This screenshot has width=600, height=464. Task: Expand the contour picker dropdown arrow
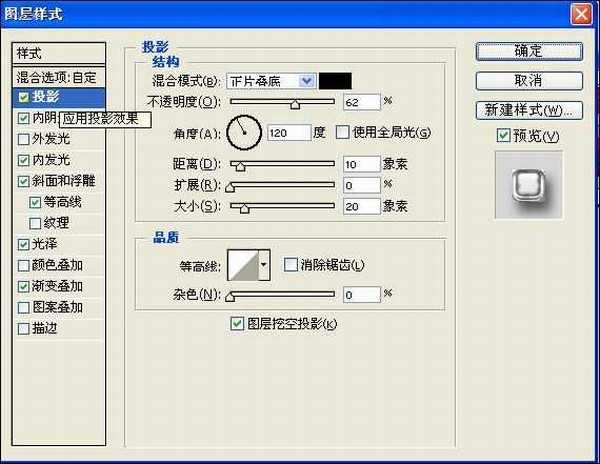265,264
